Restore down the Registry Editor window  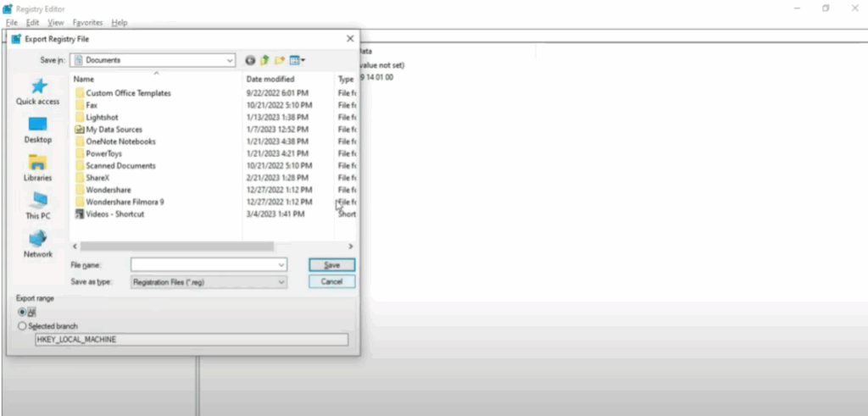coord(826,8)
